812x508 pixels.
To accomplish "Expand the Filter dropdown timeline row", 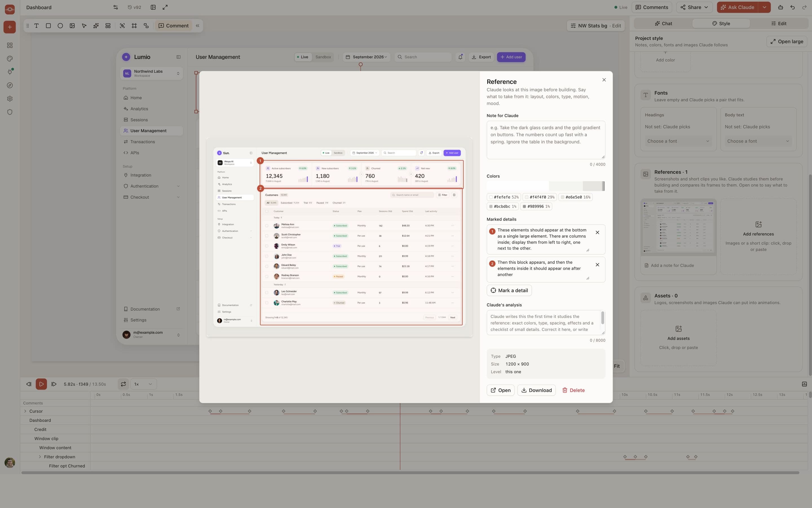I will (x=40, y=457).
